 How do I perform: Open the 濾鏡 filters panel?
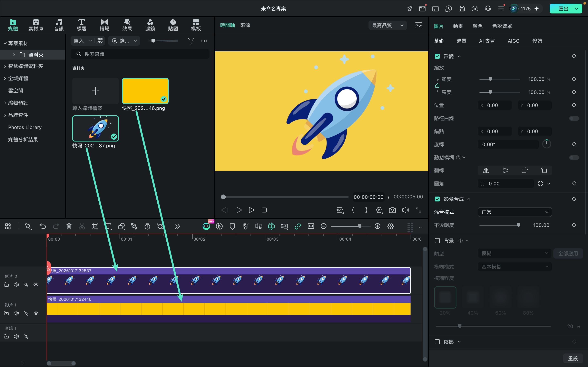click(150, 25)
